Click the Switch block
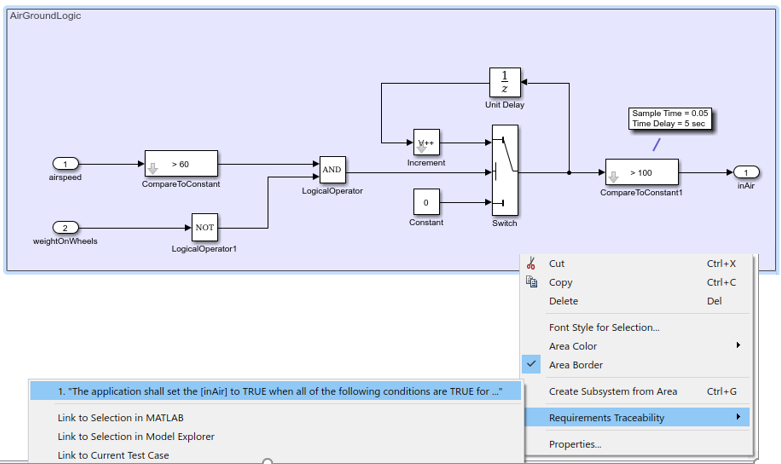This screenshot has height=464, width=781. point(505,170)
